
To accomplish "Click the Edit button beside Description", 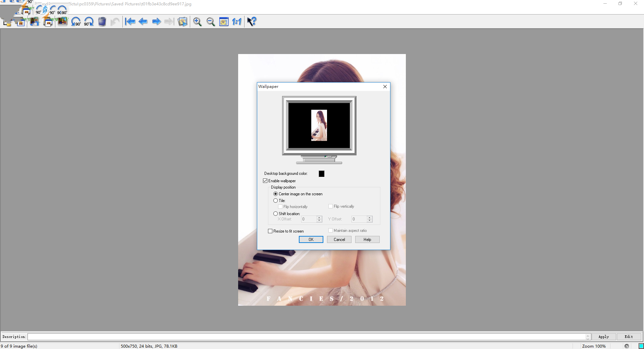I will tap(629, 337).
